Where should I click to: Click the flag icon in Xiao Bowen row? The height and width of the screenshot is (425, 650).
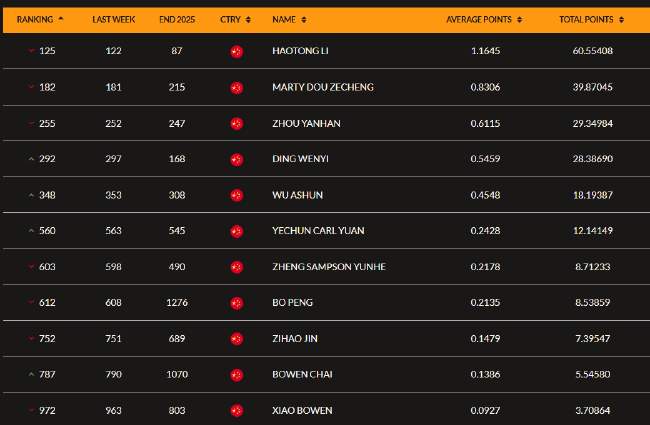click(x=237, y=411)
